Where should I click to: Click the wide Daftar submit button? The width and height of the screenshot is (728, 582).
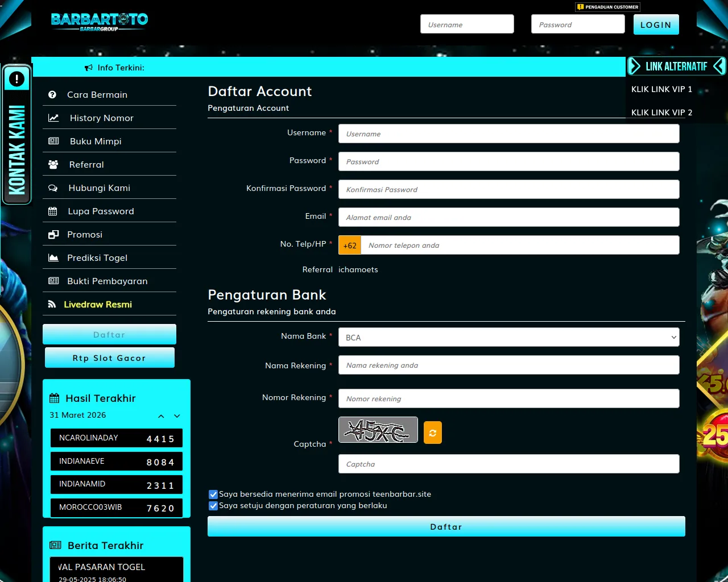[x=446, y=527]
